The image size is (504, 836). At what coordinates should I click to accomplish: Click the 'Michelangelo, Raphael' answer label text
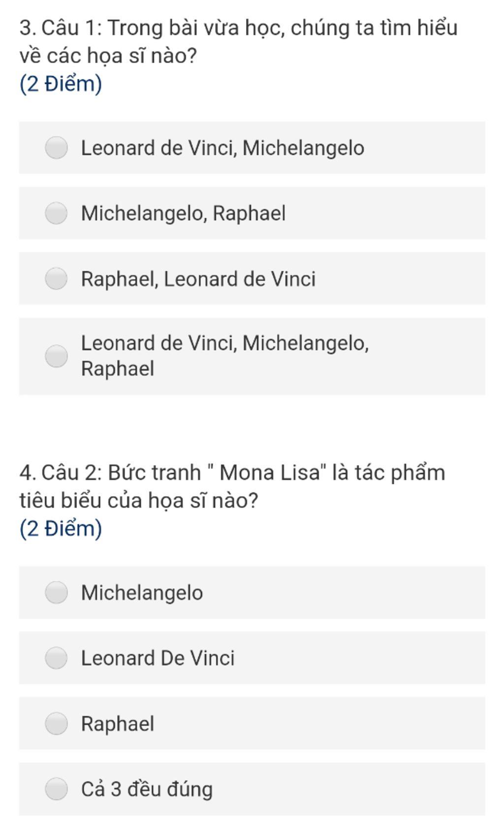point(183,214)
